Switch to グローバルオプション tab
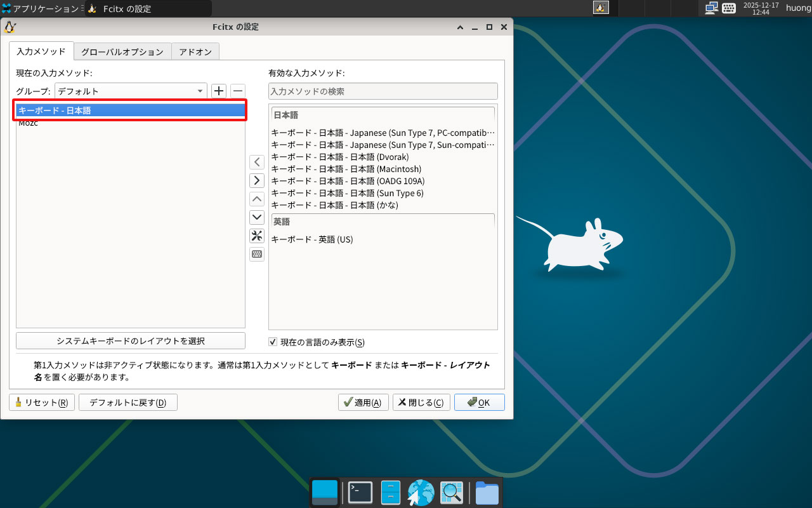The image size is (812, 508). click(x=122, y=51)
